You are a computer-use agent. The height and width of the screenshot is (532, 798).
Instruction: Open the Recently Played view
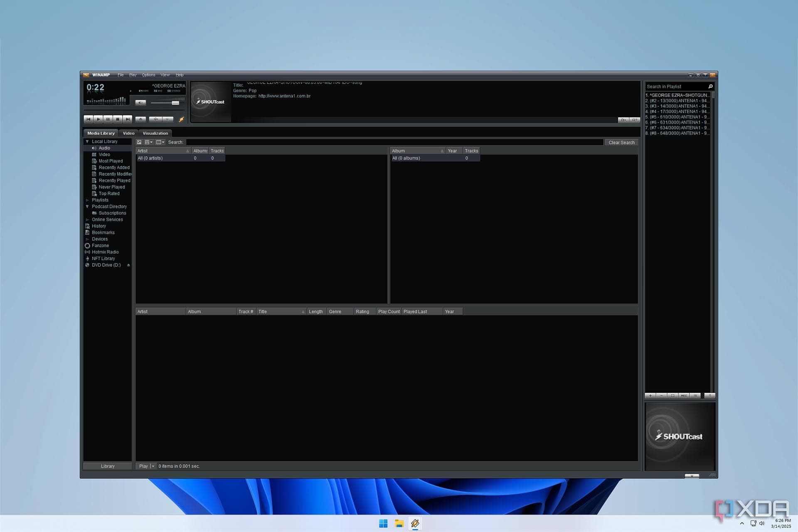tap(114, 181)
